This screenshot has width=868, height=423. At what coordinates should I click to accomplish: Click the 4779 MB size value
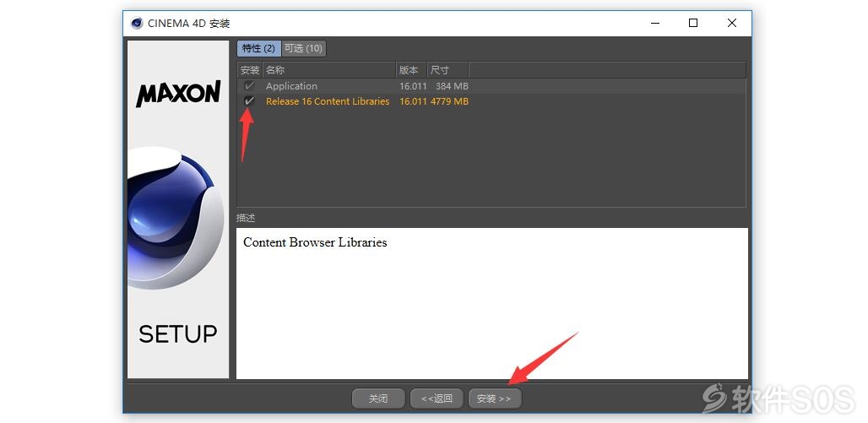pos(449,101)
